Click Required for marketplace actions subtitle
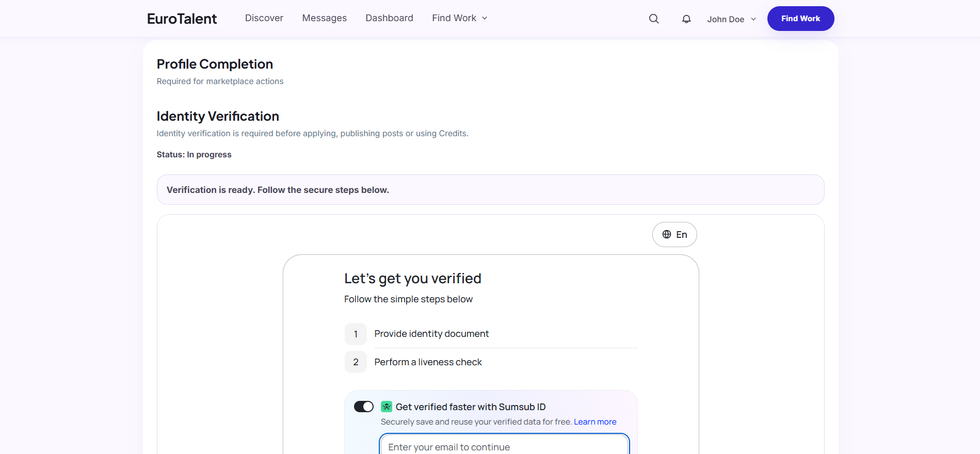This screenshot has width=980, height=454. point(220,81)
